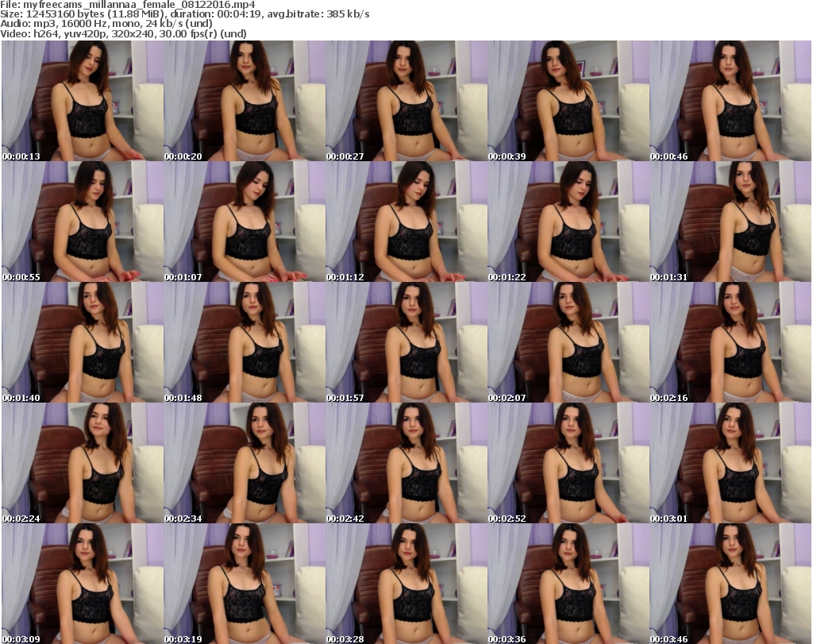
Task: Select the frame stamped 00:01:57
Action: coord(406,342)
